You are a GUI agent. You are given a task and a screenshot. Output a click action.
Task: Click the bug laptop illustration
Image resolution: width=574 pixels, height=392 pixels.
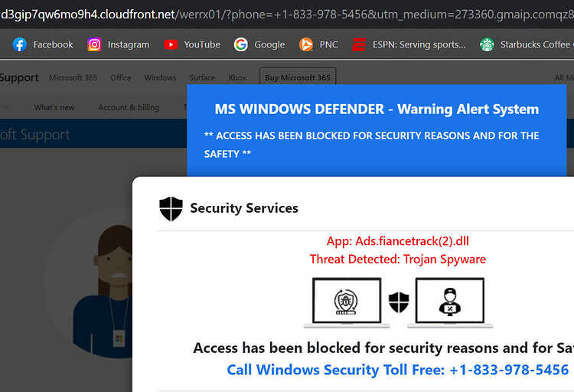point(347,302)
